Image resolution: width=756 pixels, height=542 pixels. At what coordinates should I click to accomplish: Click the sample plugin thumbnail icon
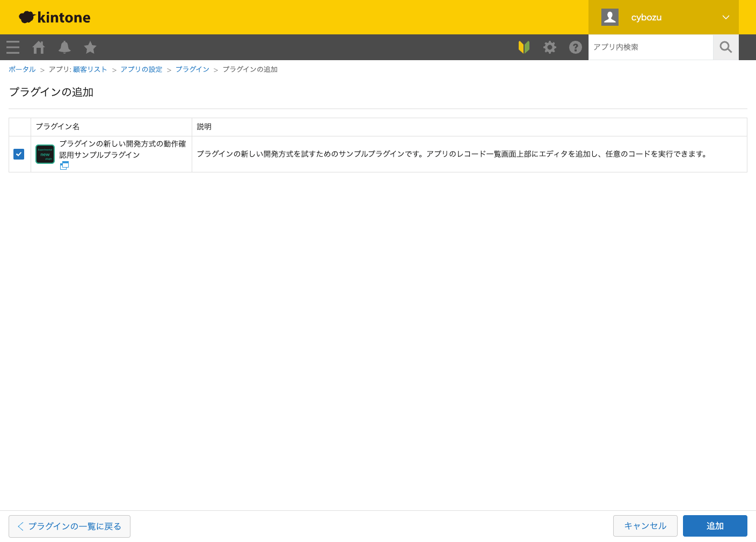(45, 154)
